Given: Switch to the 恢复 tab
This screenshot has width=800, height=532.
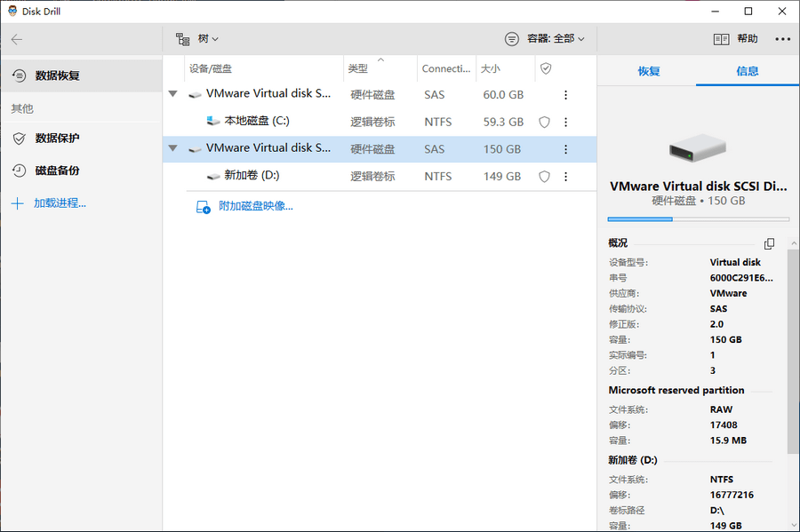Looking at the screenshot, I should coord(649,71).
